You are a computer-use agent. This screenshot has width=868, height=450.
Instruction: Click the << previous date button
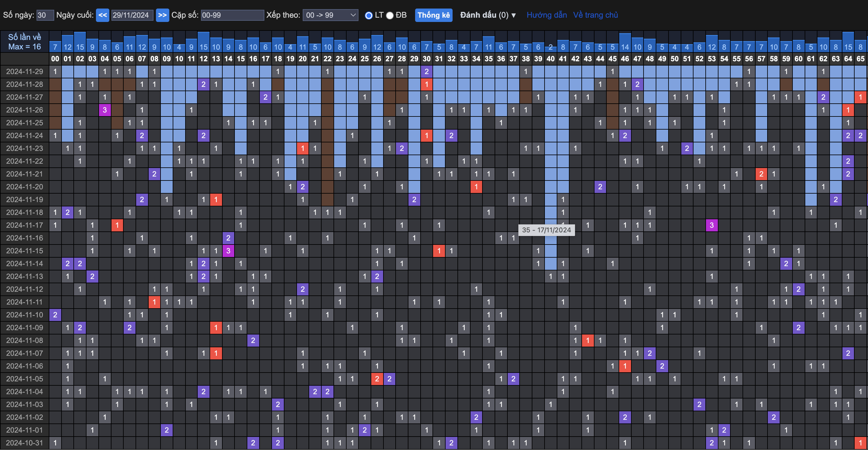[102, 15]
